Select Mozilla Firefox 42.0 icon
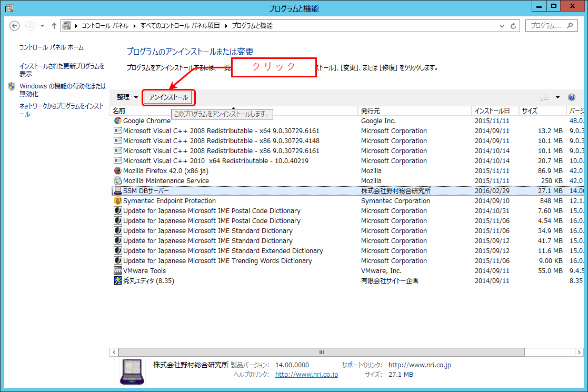This screenshot has height=392, width=588. point(118,170)
